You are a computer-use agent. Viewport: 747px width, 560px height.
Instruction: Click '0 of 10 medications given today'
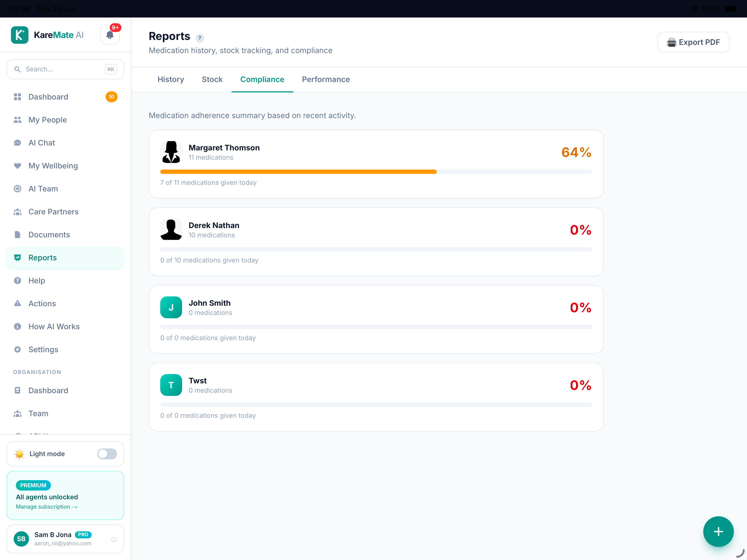(x=209, y=260)
